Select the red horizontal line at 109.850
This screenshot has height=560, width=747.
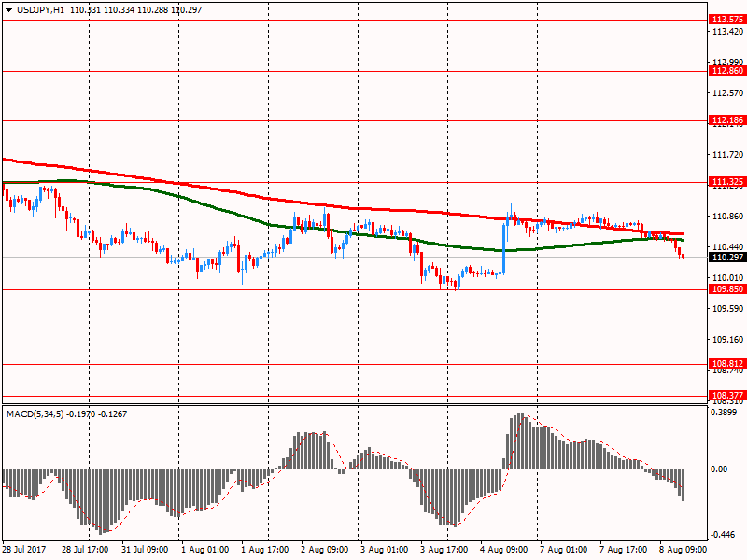pyautogui.click(x=355, y=289)
